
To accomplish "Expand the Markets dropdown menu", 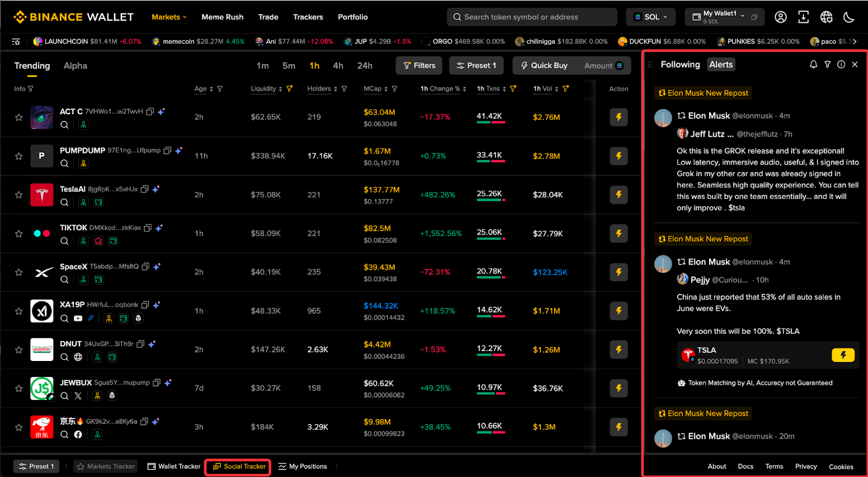I will [169, 17].
